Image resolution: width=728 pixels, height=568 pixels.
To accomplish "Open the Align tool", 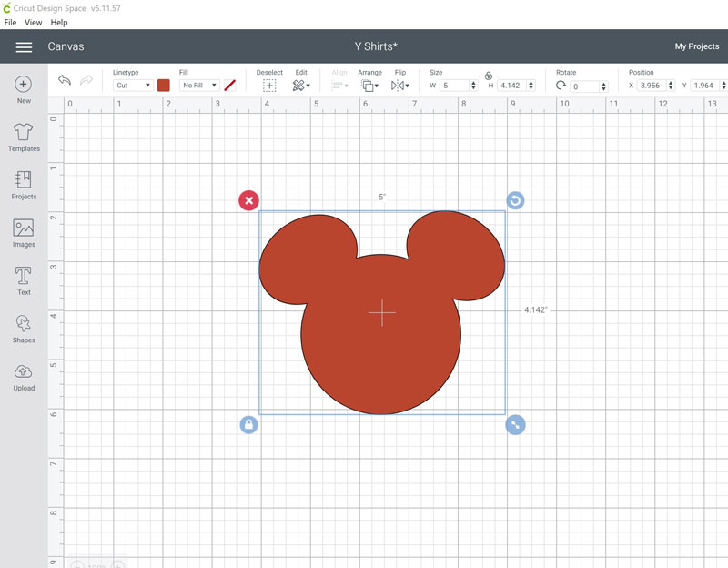I will (x=337, y=86).
